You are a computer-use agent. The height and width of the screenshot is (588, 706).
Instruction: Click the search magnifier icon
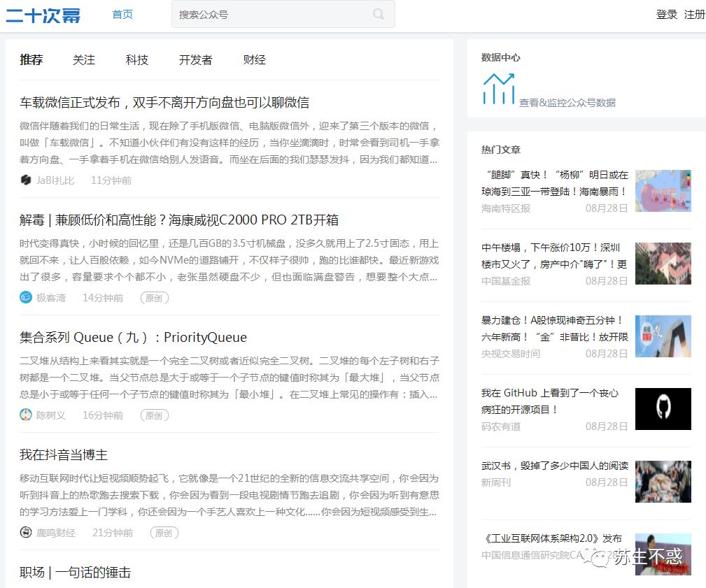379,15
